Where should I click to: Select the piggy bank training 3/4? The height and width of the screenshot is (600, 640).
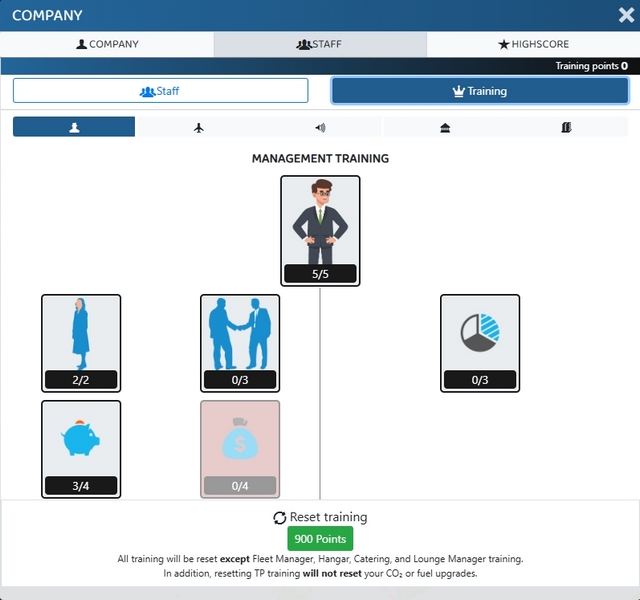(x=81, y=449)
